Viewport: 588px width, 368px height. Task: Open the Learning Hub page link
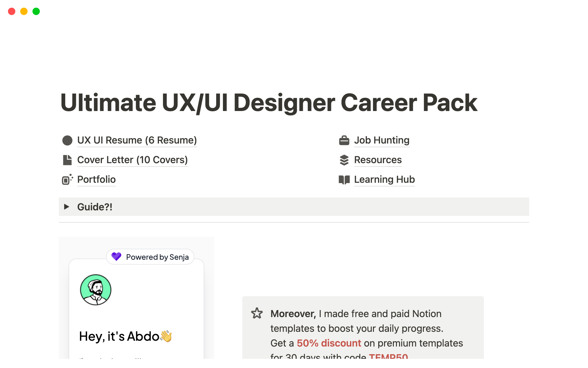coord(384,180)
